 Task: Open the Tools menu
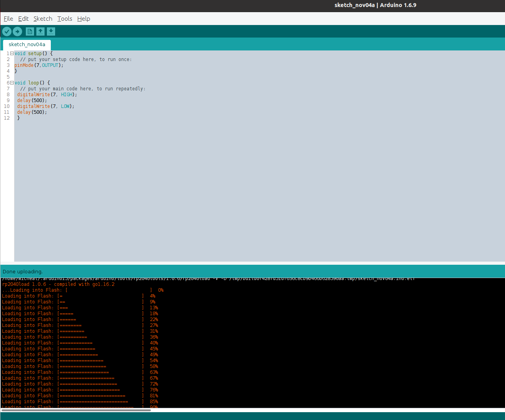coord(64,18)
